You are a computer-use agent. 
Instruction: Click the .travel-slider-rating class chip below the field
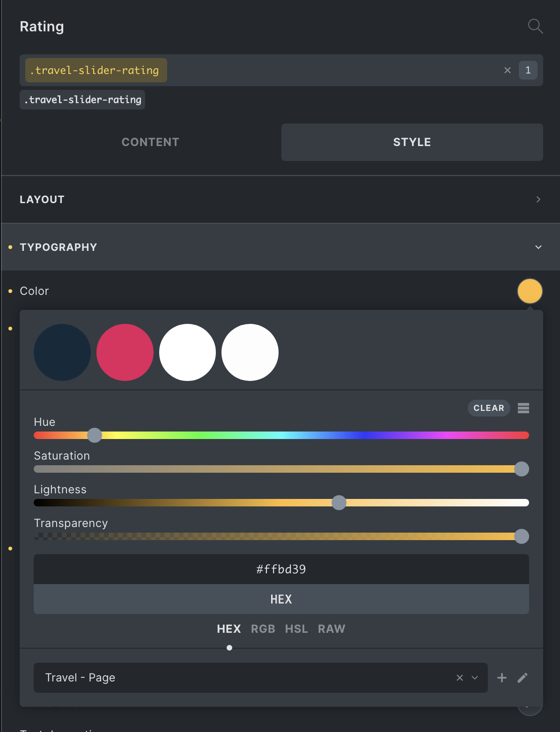point(82,100)
